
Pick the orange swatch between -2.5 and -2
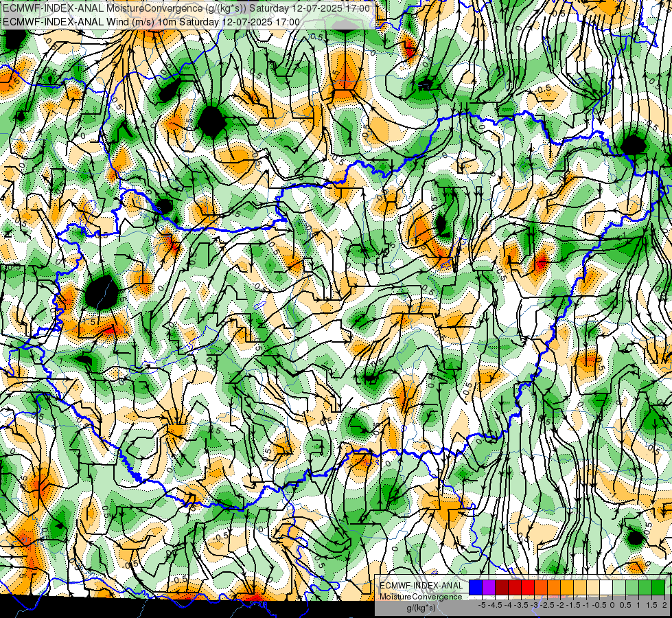[554, 587]
